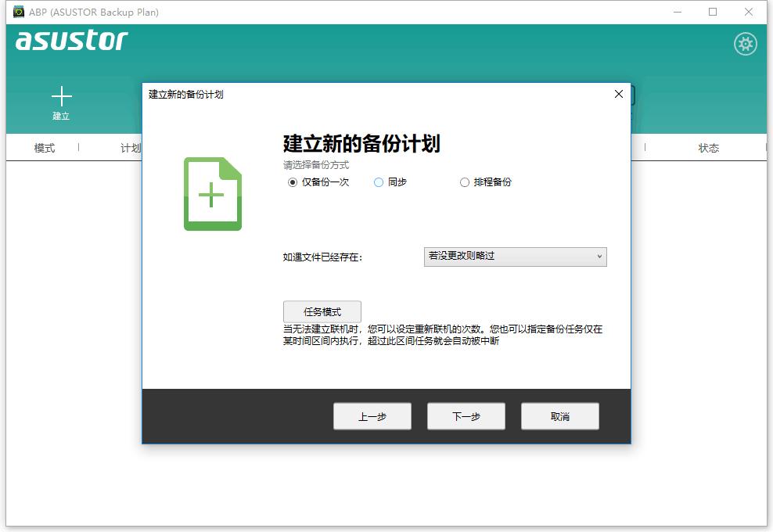The image size is (773, 532).
Task: Click the 建立 plus icon to create backup
Action: point(62,98)
